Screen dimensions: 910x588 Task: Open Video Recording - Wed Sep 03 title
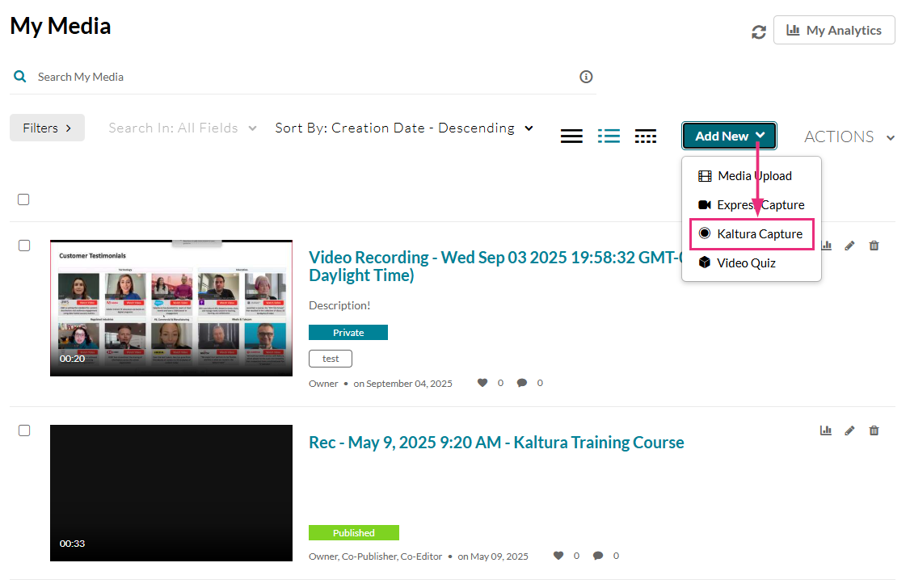point(495,267)
